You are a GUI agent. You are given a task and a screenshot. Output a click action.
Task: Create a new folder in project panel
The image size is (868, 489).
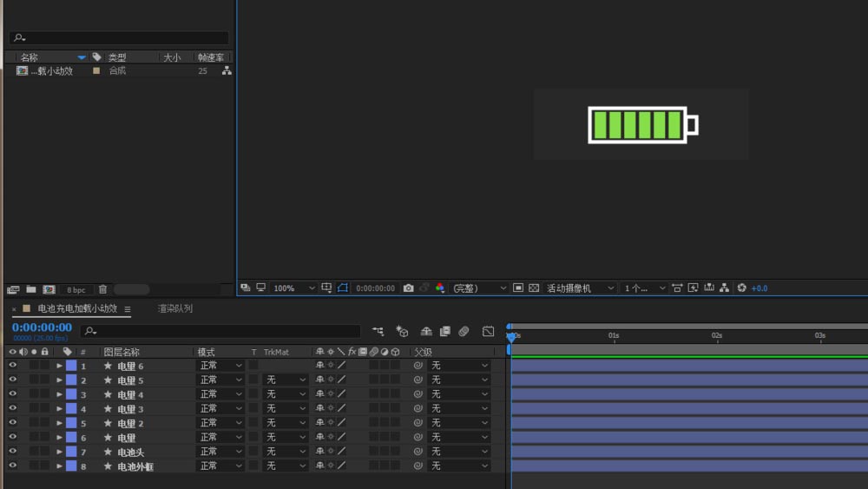point(31,289)
